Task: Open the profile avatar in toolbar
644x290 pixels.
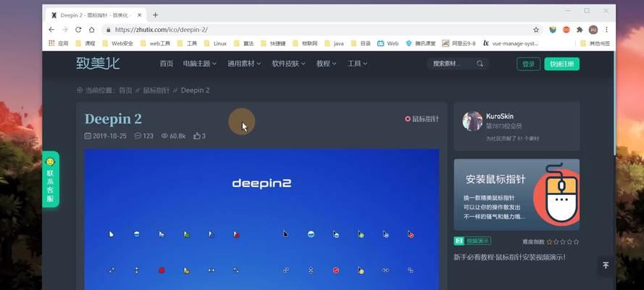Action: [x=593, y=30]
